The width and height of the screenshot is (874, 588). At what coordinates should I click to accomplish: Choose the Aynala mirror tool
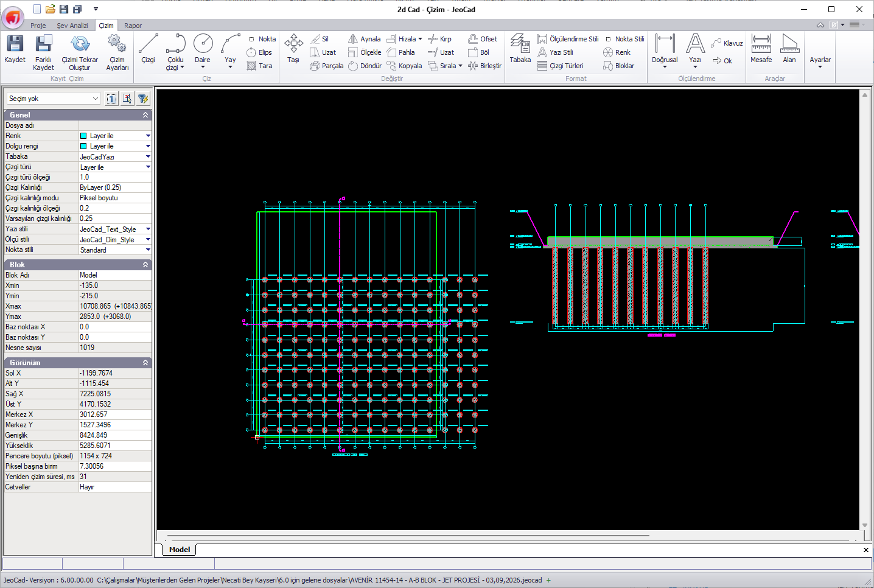coord(364,39)
